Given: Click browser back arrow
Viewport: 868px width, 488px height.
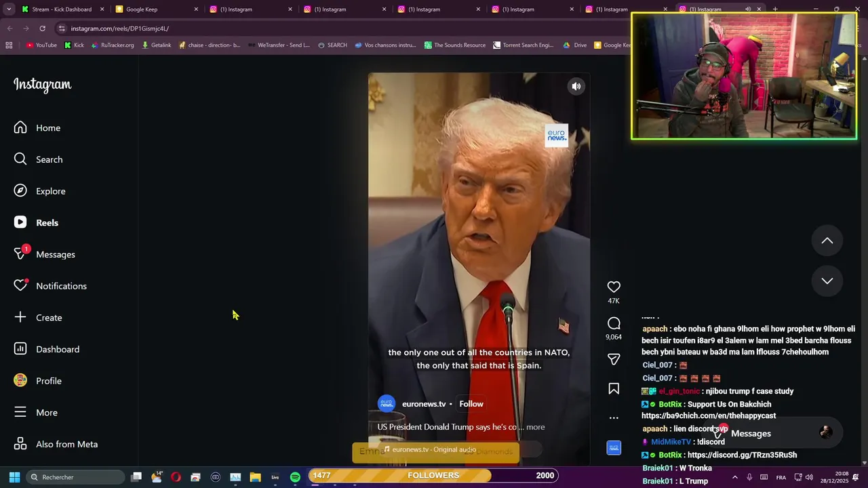Looking at the screenshot, I should [x=9, y=28].
